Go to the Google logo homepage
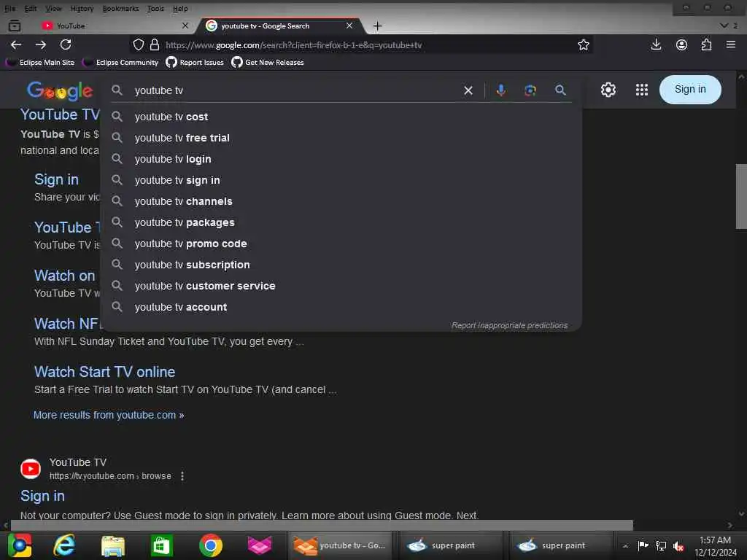Image resolution: width=747 pixels, height=560 pixels. click(x=60, y=90)
